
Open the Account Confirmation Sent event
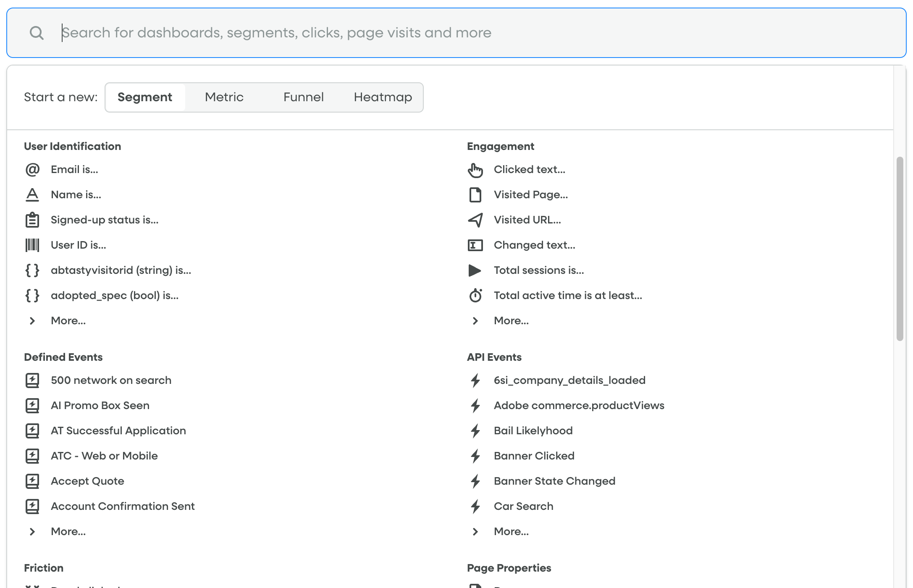tap(123, 507)
